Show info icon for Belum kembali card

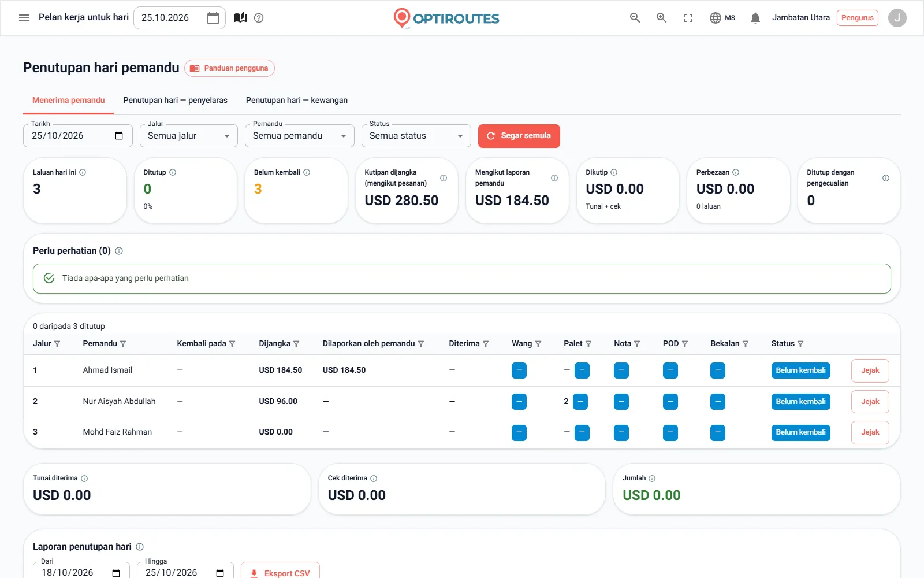307,172
